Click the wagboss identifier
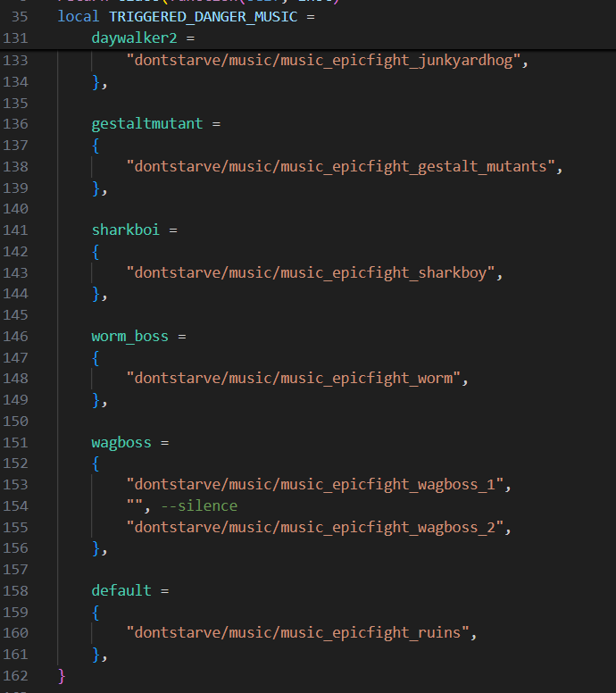The image size is (616, 693). click(x=121, y=443)
